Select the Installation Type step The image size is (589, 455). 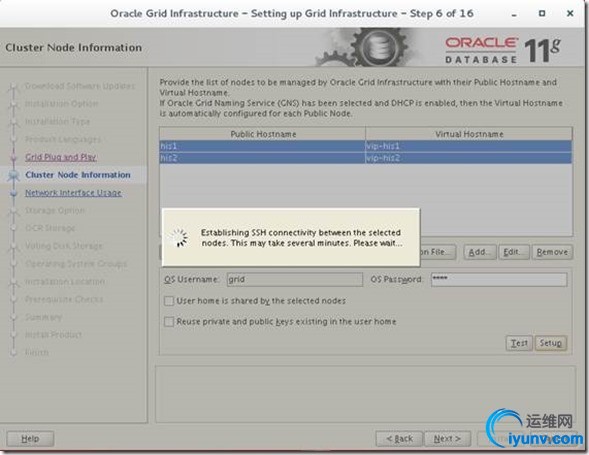click(x=57, y=121)
